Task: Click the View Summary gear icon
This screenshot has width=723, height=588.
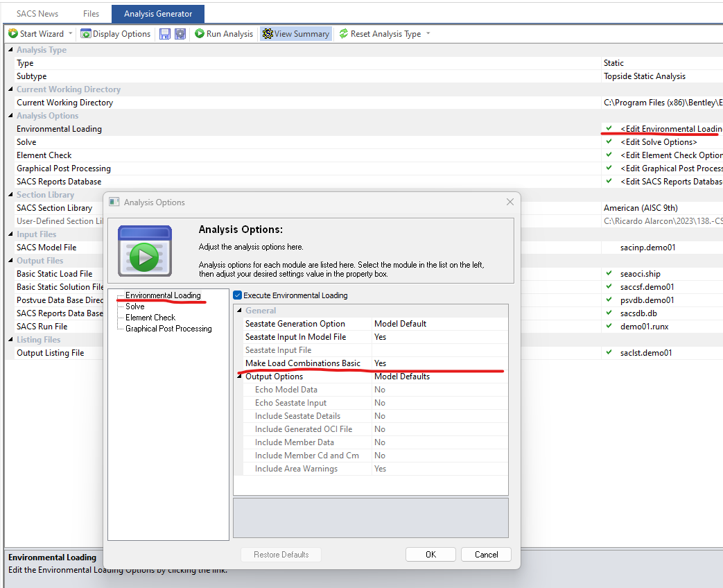Action: click(x=268, y=33)
